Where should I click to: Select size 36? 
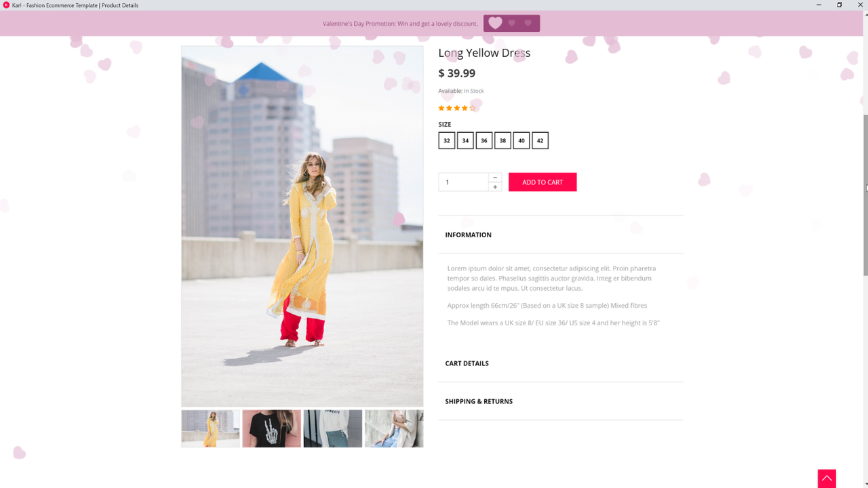[x=484, y=140]
